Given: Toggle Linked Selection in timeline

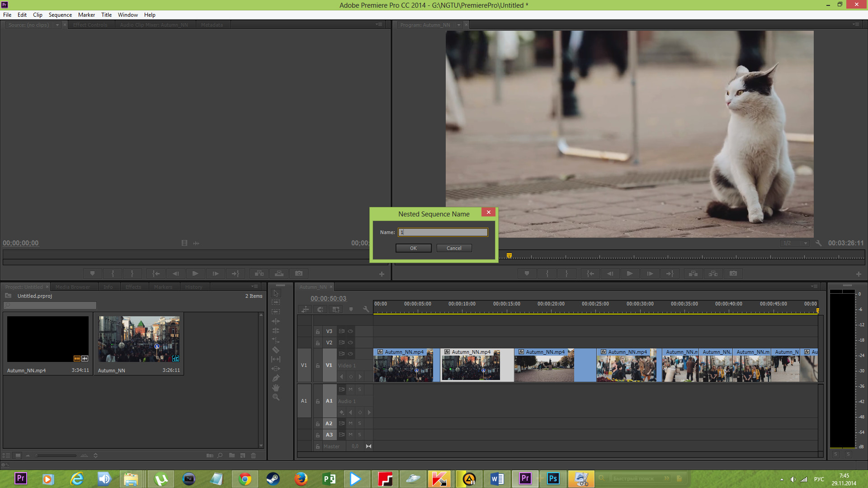Looking at the screenshot, I should 335,310.
